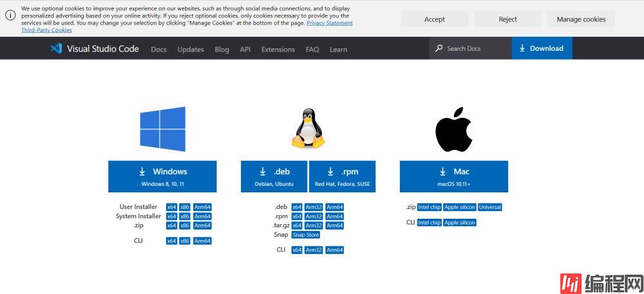The width and height of the screenshot is (644, 294).
Task: Open the Privacy Statement link
Action: 329,23
